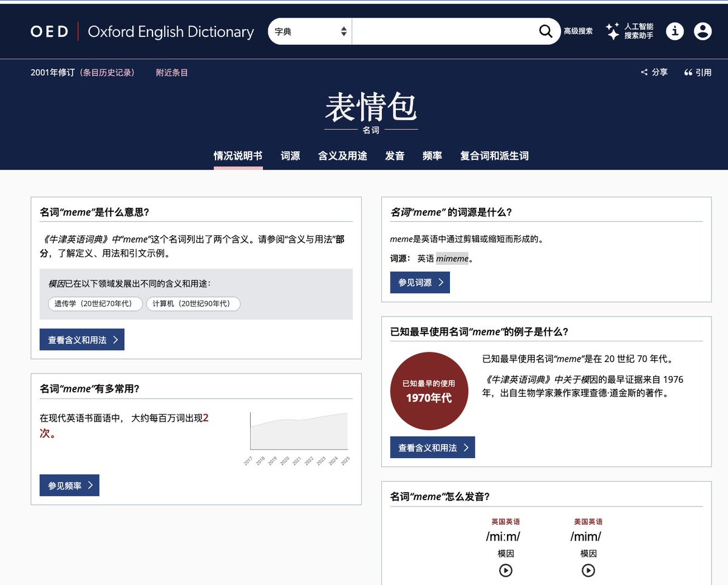This screenshot has height=585, width=728.
Task: Click the 参见词源 button
Action: click(420, 282)
